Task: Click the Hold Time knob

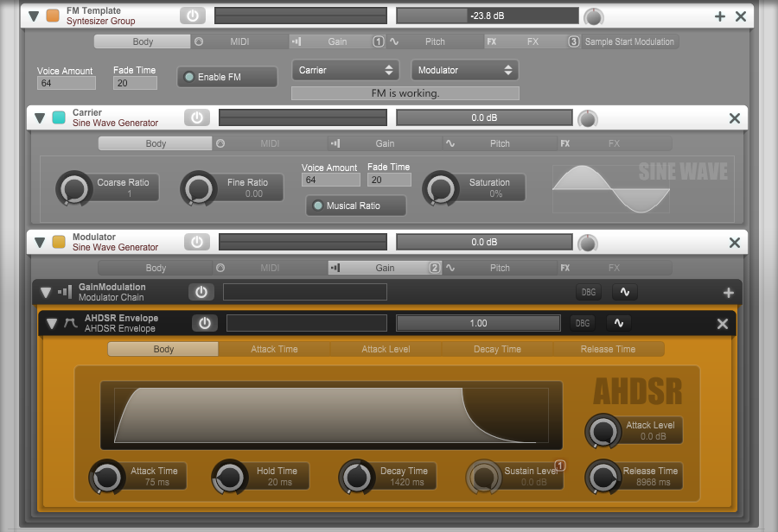Action: (x=229, y=477)
